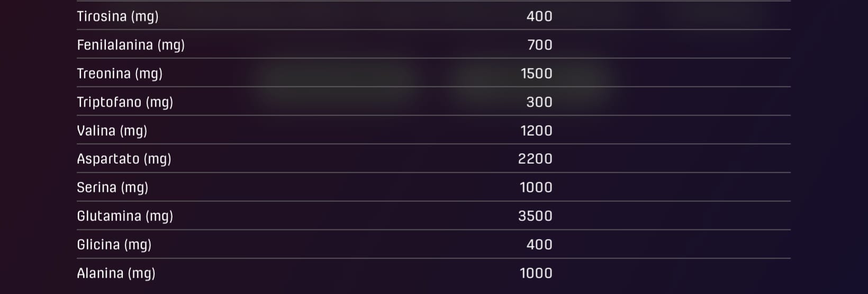Select the Fenilalanina (mg) label

(x=131, y=45)
